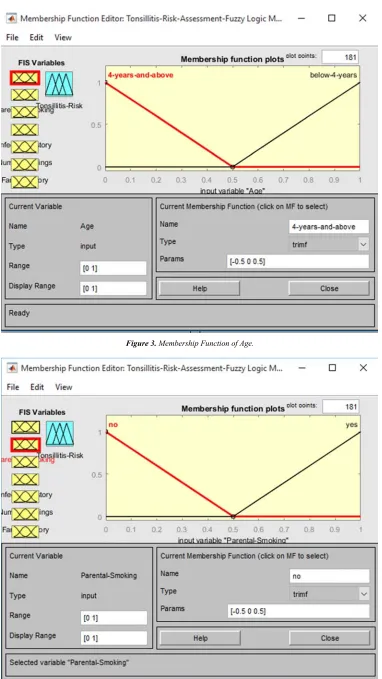The height and width of the screenshot is (679, 382).
Task: Maximize the Age Membership Function Editor window
Action: [x=331, y=18]
